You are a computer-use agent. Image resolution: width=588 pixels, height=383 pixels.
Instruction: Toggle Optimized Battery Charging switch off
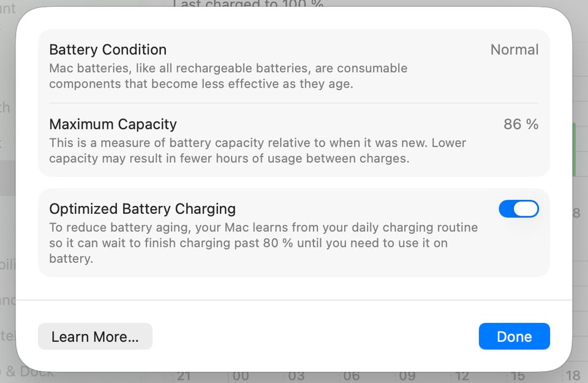click(x=518, y=209)
